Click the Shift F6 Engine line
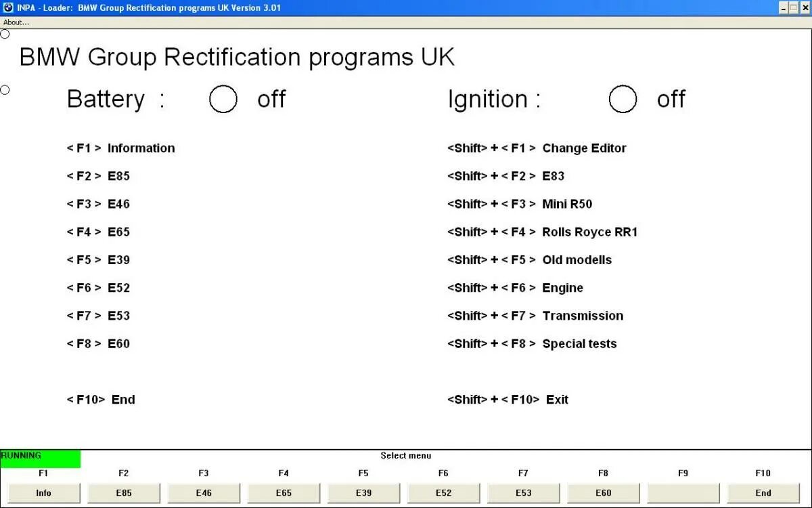The width and height of the screenshot is (812, 508). pos(516,288)
